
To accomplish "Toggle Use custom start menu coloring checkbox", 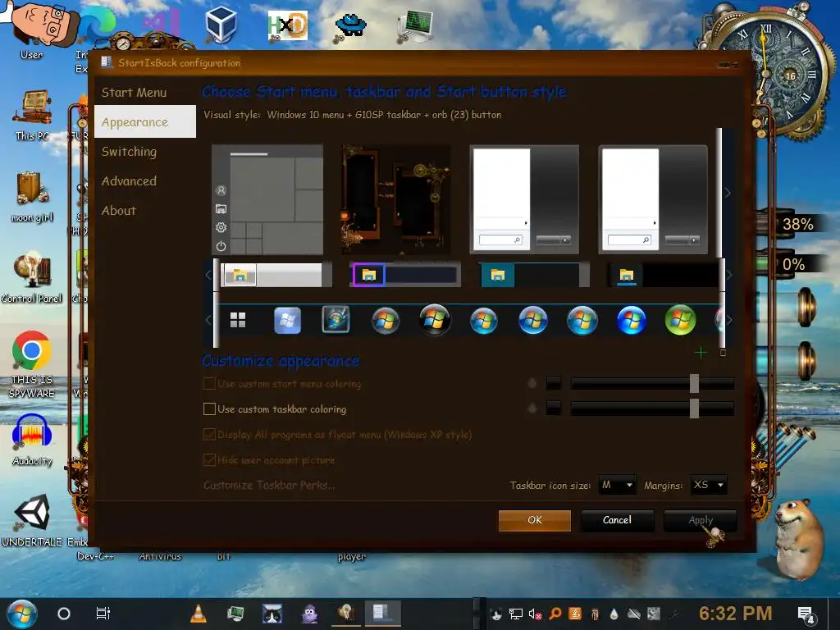I will (209, 384).
